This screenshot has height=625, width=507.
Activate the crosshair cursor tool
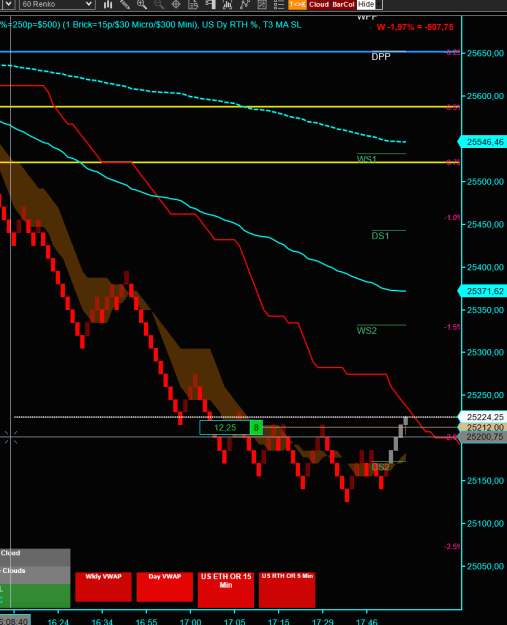pos(176,4)
